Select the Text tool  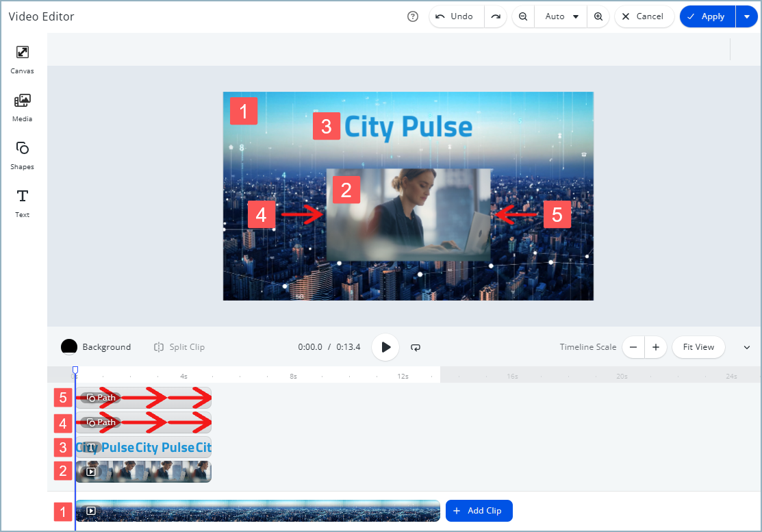tap(22, 203)
